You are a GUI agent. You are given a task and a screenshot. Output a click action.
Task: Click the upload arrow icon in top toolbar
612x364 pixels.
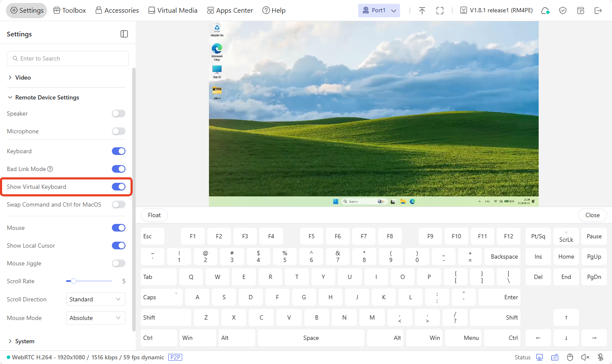(x=422, y=11)
